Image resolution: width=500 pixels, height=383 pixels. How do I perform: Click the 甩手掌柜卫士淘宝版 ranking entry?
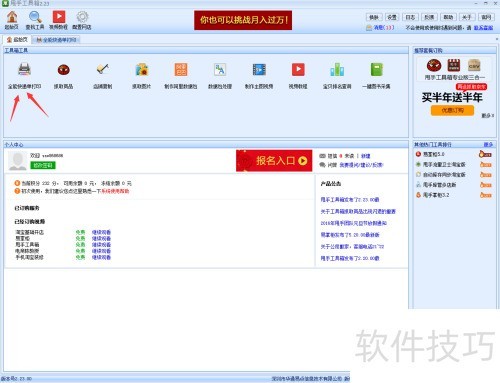coord(444,164)
